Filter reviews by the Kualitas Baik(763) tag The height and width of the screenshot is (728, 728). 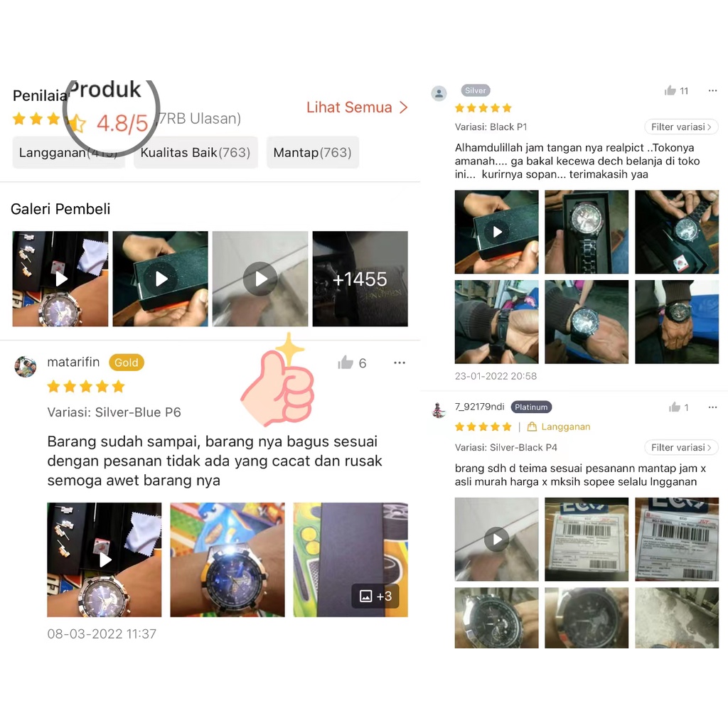point(196,152)
